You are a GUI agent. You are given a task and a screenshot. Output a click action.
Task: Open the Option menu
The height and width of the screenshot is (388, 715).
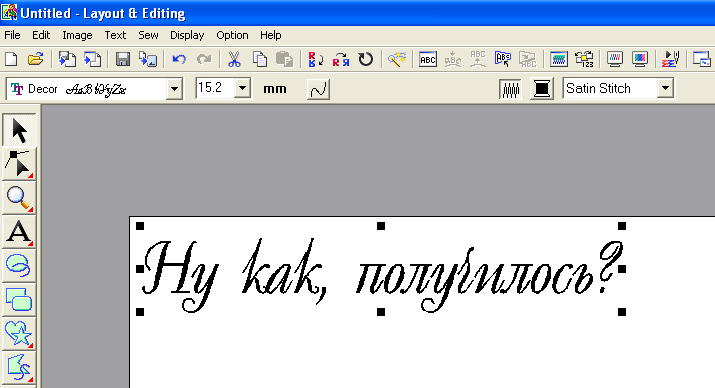(232, 35)
